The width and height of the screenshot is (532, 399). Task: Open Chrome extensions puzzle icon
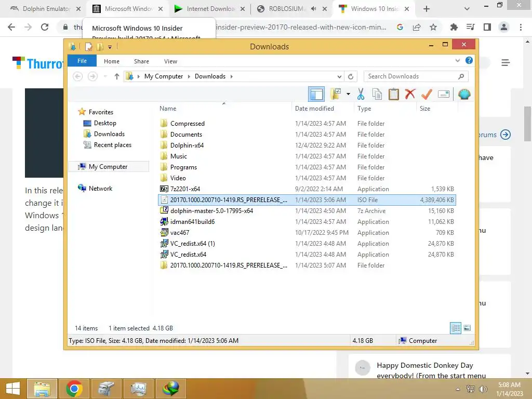pos(454,27)
